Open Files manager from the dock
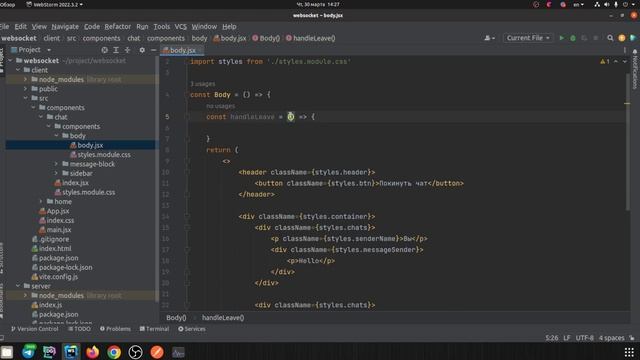This screenshot has width=640, height=360. coord(7,351)
